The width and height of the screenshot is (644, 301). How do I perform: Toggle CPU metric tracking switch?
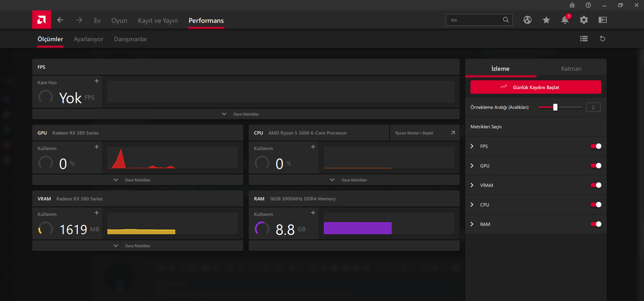pos(596,205)
